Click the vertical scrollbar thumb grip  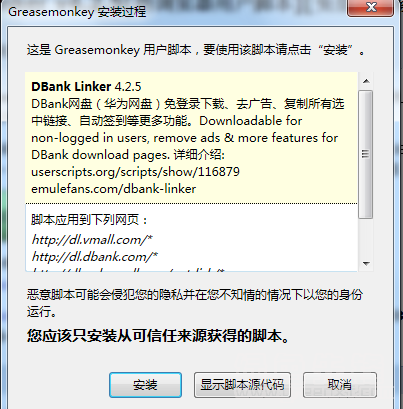[x=366, y=154]
